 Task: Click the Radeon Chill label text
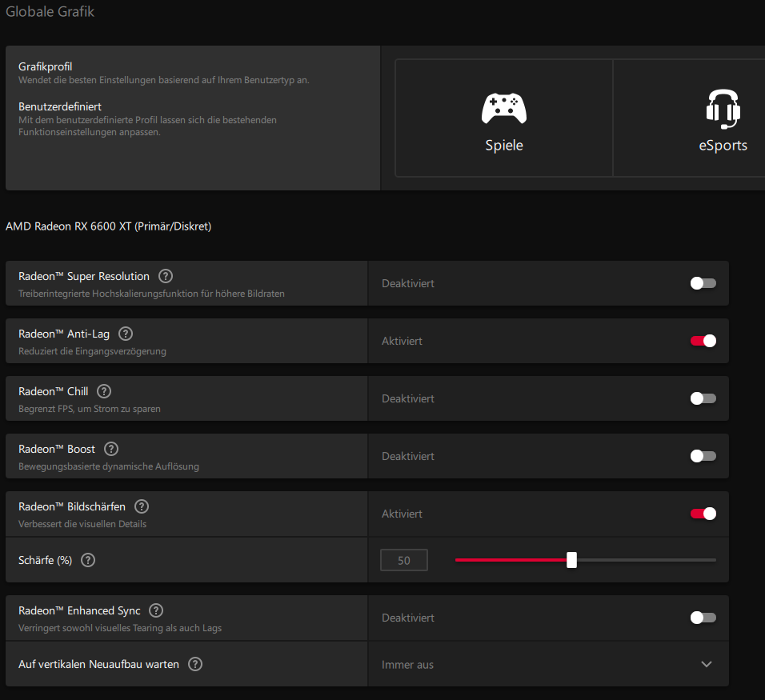point(53,391)
